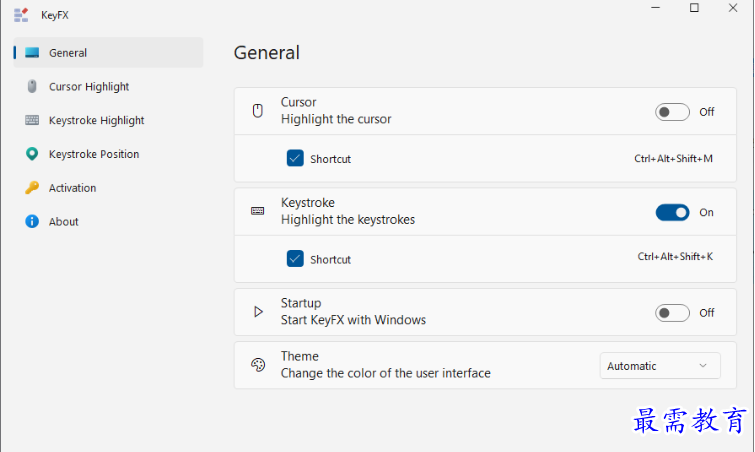Click the KeyFX window title text
The image size is (755, 452).
click(55, 15)
